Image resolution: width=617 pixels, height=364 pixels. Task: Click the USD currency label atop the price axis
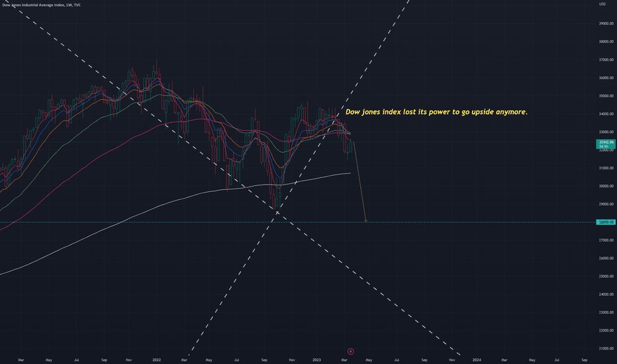(602, 4)
